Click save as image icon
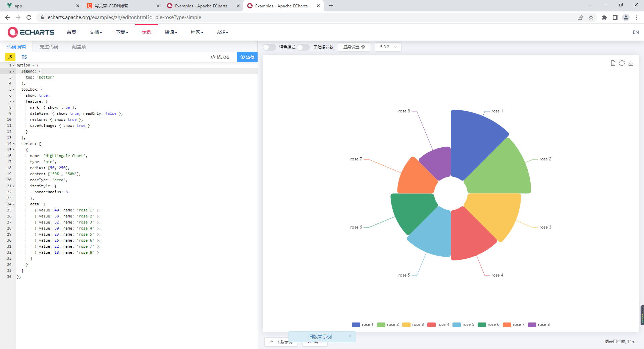644x349 pixels. click(x=631, y=63)
